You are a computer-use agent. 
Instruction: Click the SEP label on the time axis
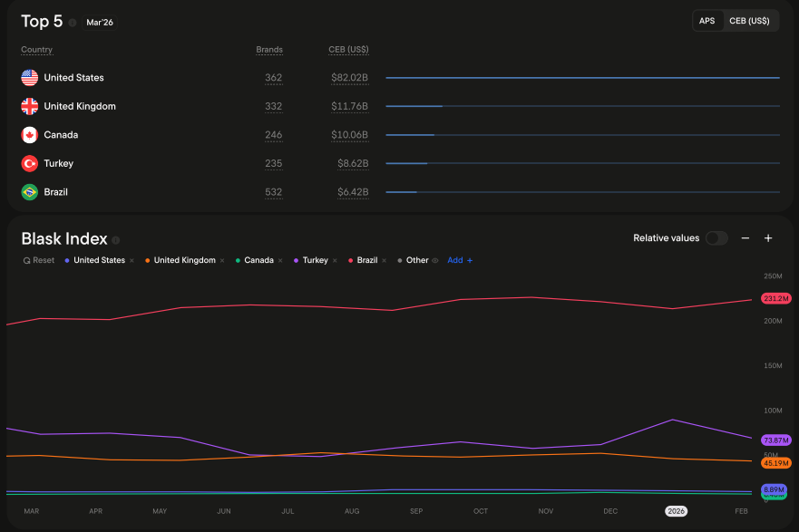[416, 511]
